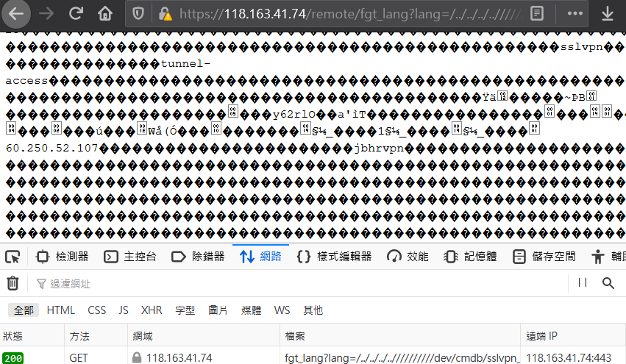This screenshot has width=626, height=364.
Task: Clear network requests with trash icon
Action: tap(13, 283)
